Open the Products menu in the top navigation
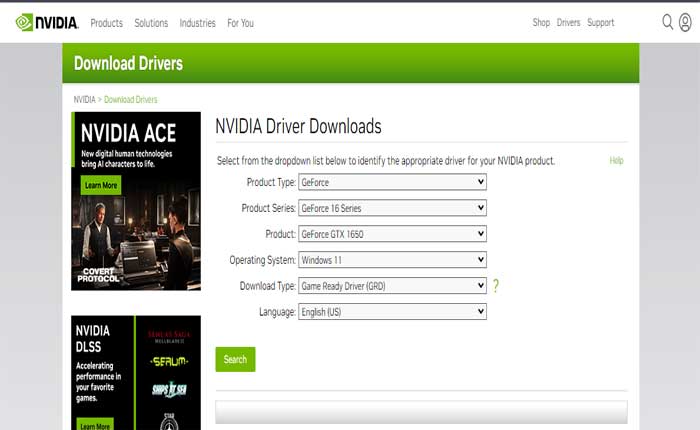The image size is (700, 430). [106, 22]
